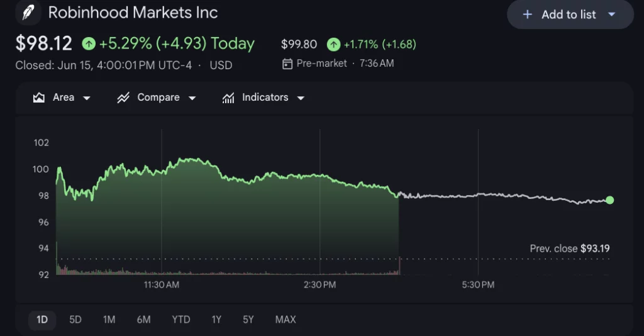Select the 6M time range tab
The image size is (644, 336).
(x=143, y=320)
